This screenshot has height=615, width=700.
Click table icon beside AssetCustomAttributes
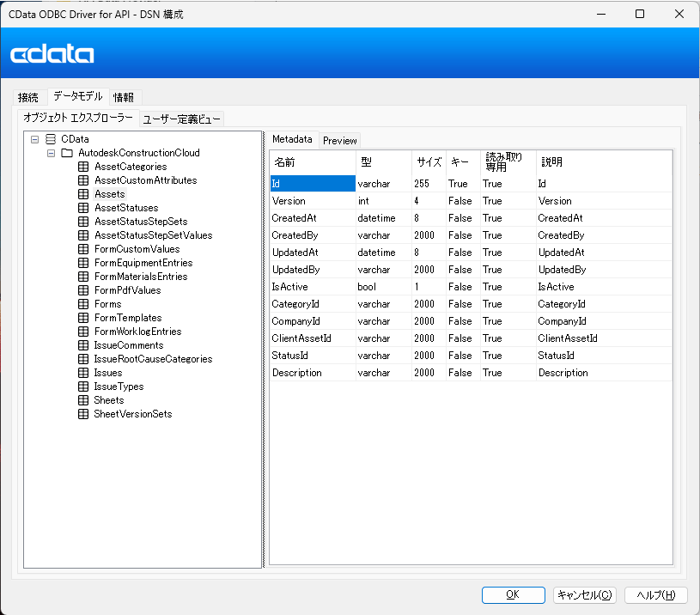tap(83, 180)
